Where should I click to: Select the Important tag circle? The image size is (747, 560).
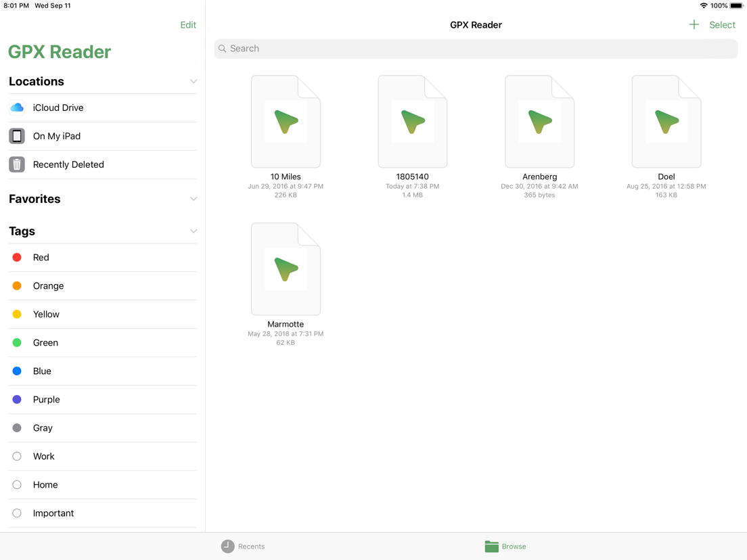coord(17,513)
